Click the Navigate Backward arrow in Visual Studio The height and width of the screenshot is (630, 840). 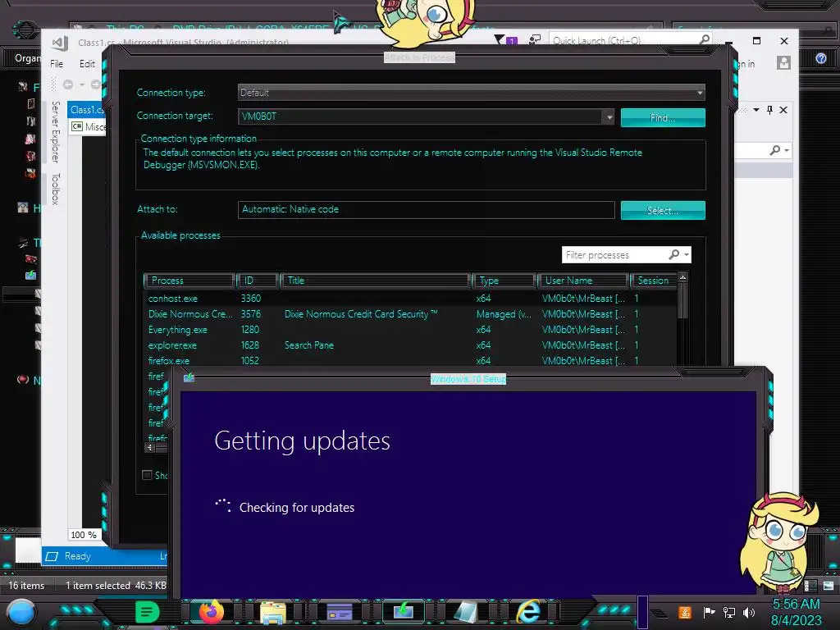68,84
